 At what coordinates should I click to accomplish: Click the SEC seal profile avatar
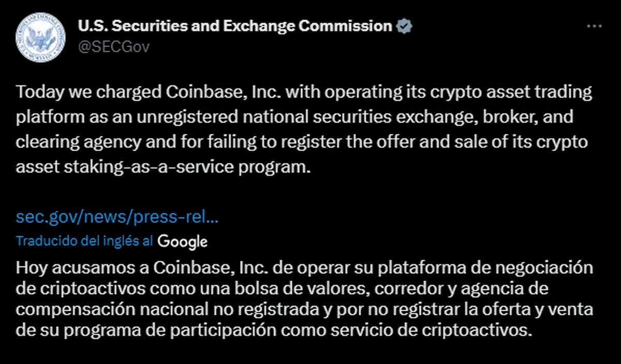tap(40, 37)
